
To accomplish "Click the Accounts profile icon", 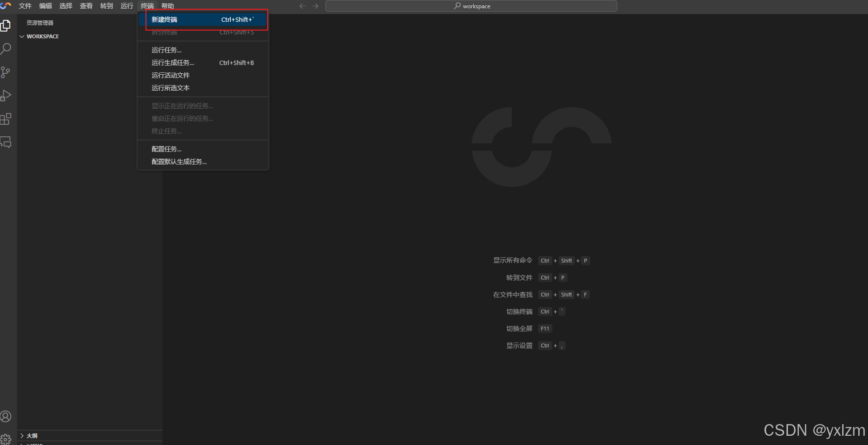I will (6, 416).
